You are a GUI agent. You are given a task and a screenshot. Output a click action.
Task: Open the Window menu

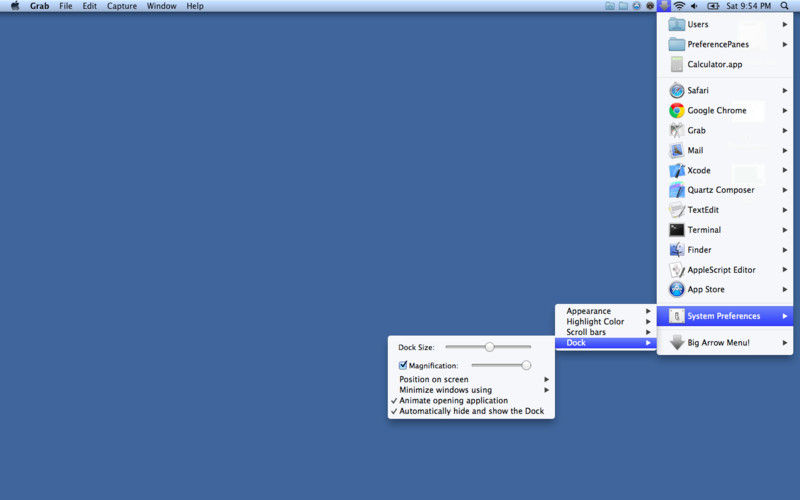(161, 6)
